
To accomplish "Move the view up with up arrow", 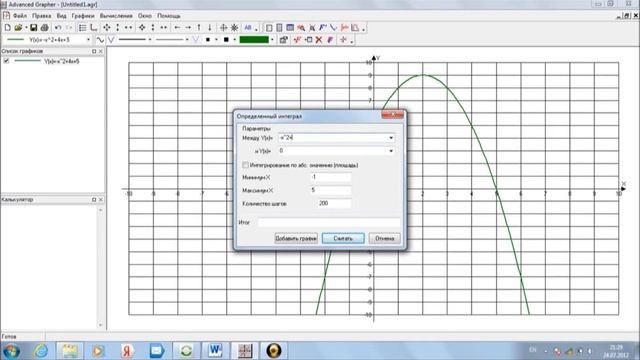I will click(199, 28).
